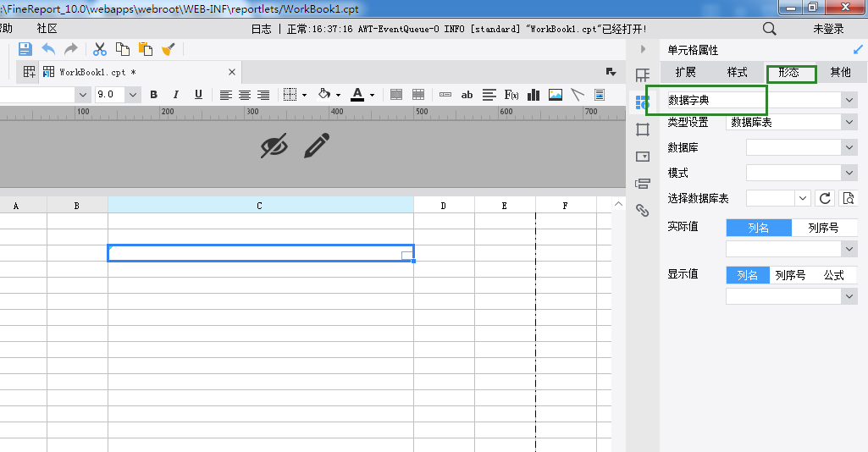Close the WorkBook1.cpt tab

pyautogui.click(x=232, y=72)
